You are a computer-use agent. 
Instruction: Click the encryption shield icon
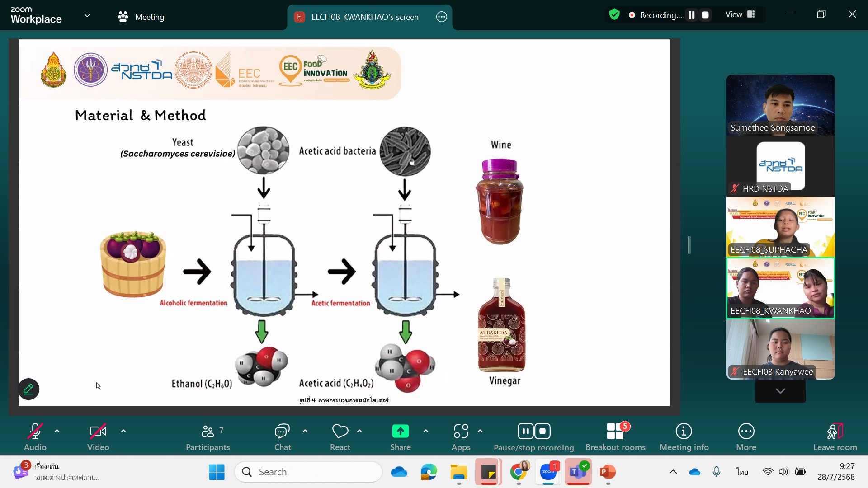tap(614, 15)
